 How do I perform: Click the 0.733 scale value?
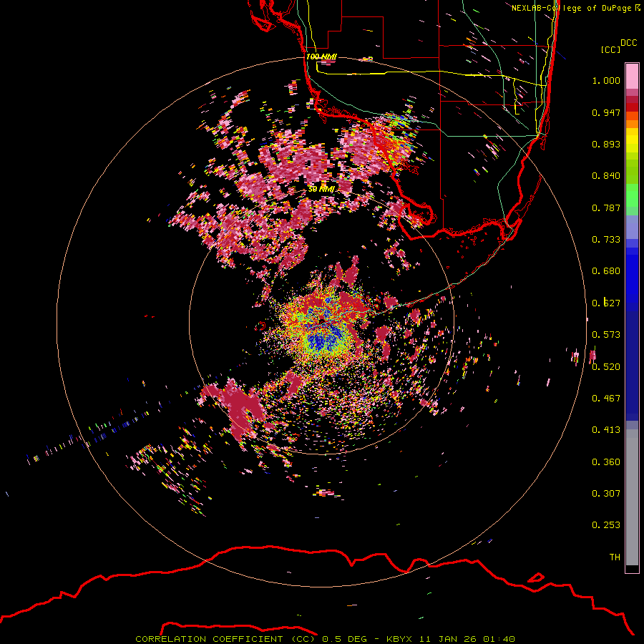(x=606, y=240)
